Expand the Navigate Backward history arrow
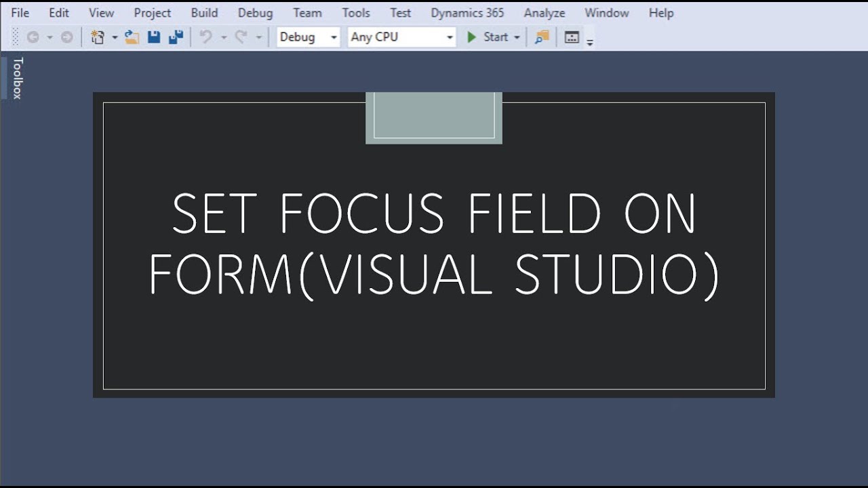This screenshot has height=488, width=868. tap(50, 38)
